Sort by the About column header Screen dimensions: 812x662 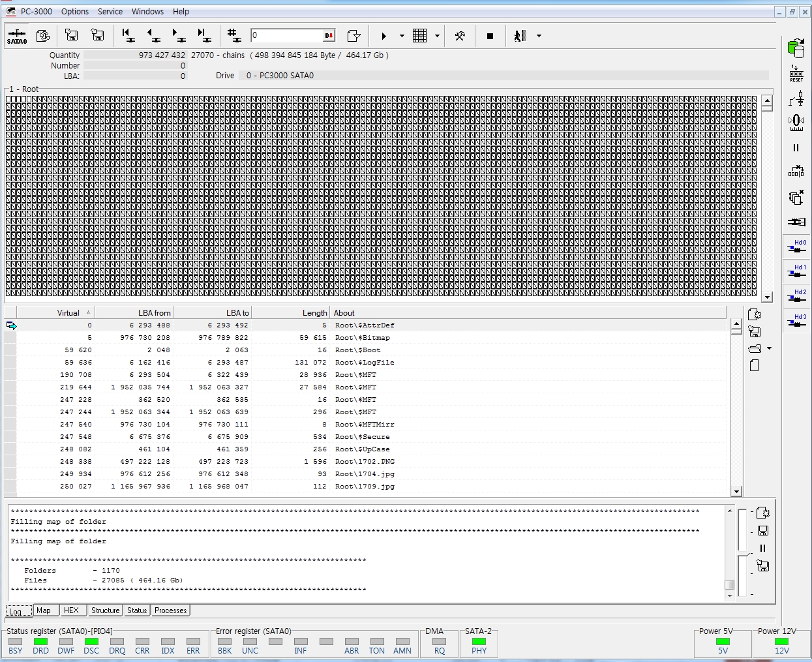[528, 312]
